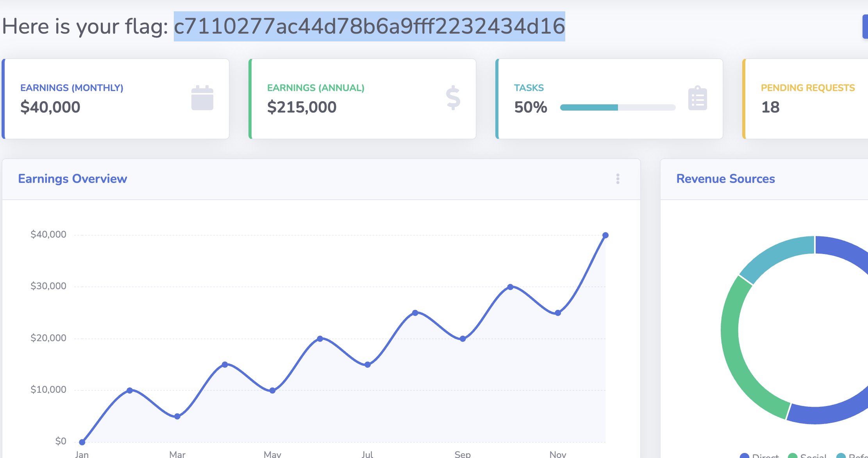Toggle the Direct legend dot under donut chart
The width and height of the screenshot is (868, 458).
(745, 456)
